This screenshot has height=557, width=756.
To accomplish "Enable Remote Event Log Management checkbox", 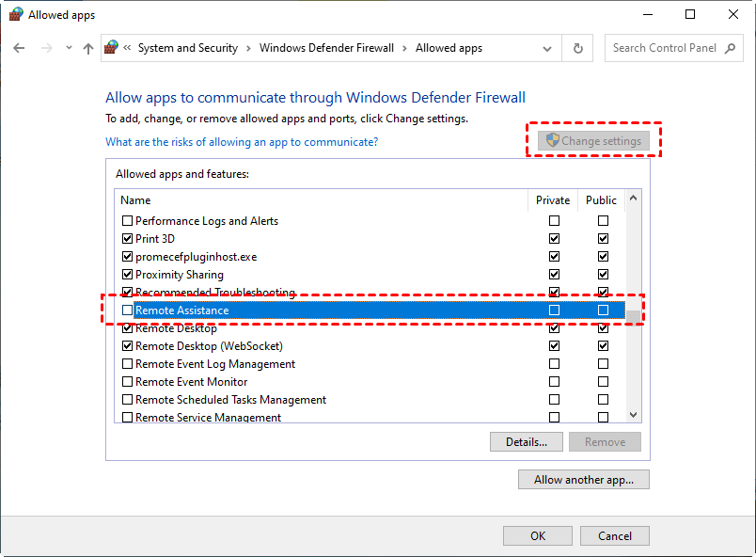I will point(127,363).
